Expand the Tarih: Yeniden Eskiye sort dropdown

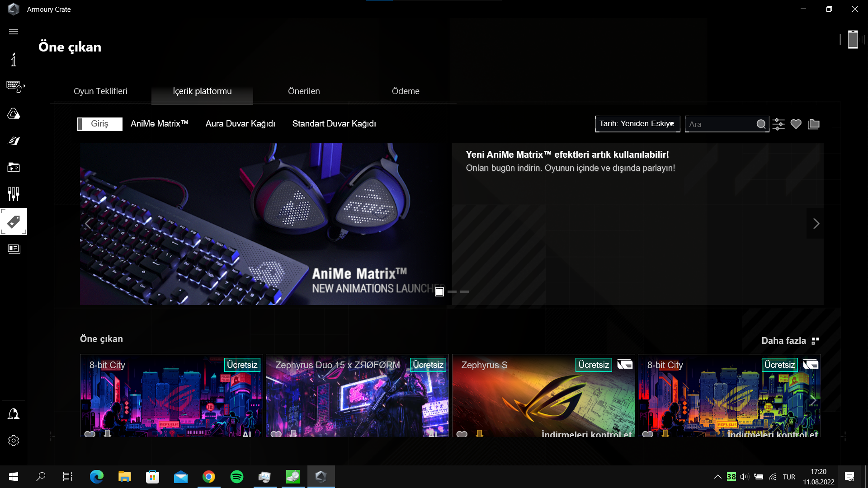tap(637, 124)
